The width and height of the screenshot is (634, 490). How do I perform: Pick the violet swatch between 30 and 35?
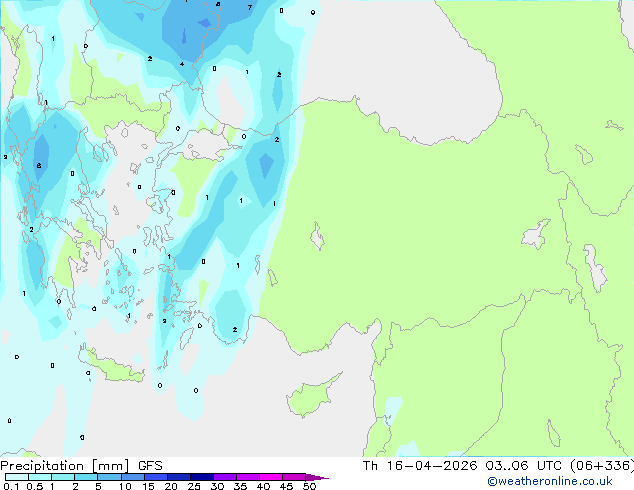[224, 477]
